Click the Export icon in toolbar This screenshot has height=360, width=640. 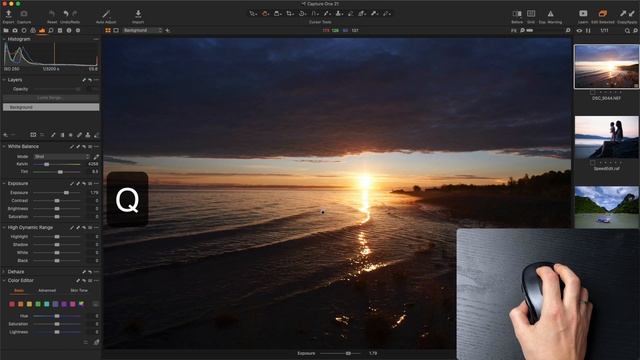coord(8,14)
